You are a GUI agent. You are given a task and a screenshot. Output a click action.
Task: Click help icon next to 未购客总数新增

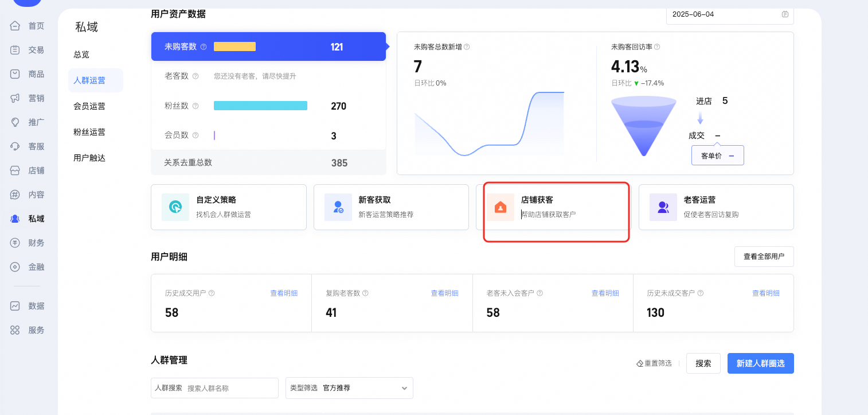click(x=467, y=47)
